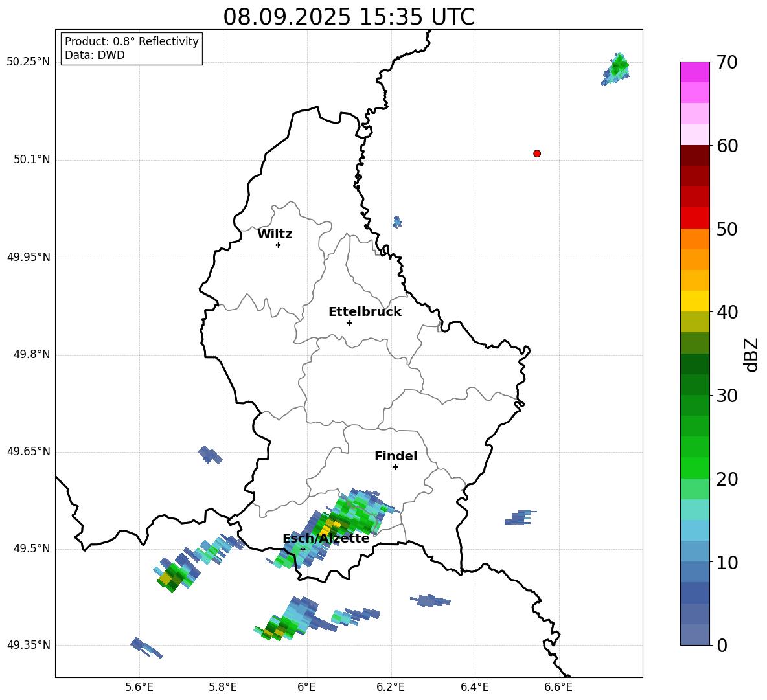Click the 49.65°N latitude label
This screenshot has height=700, width=767.
point(28,451)
